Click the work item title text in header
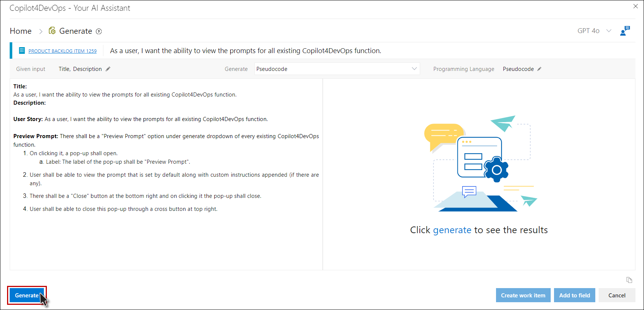 coord(245,51)
